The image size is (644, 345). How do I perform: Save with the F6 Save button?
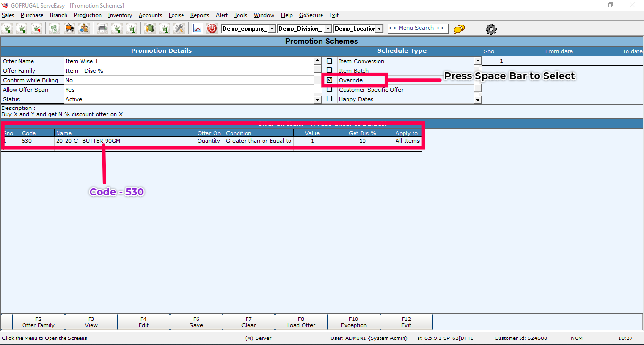[196, 322]
